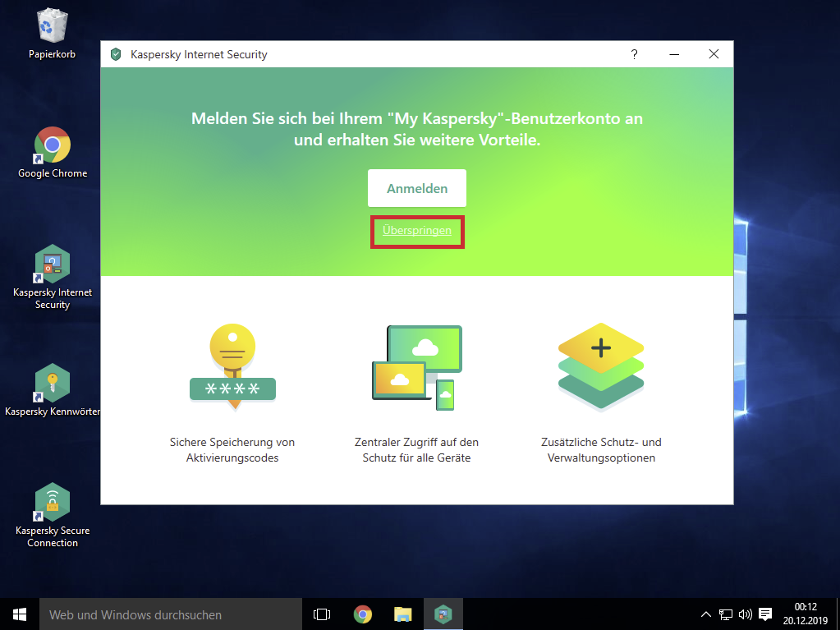Select Google Chrome desktop shortcut
This screenshot has width=840, height=630.
click(53, 153)
